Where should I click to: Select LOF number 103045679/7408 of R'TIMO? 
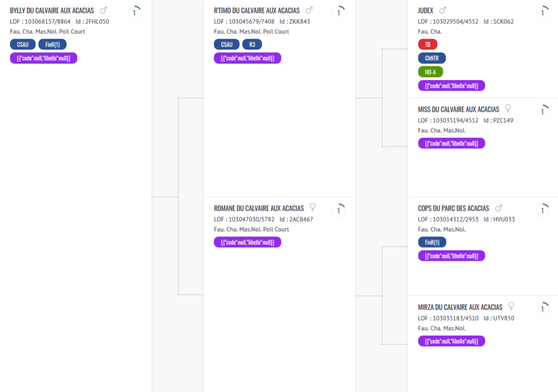(x=251, y=22)
